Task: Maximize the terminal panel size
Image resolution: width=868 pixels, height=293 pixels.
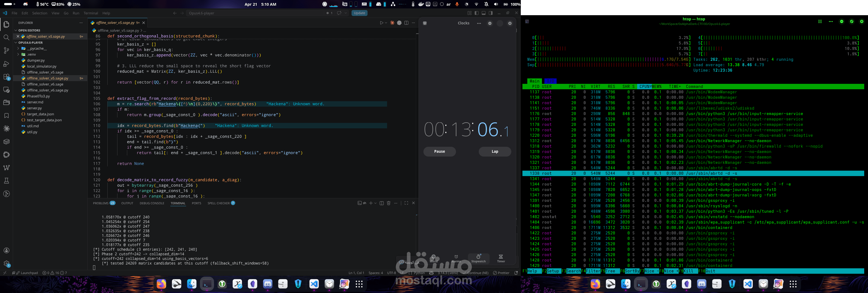Action: 406,203
